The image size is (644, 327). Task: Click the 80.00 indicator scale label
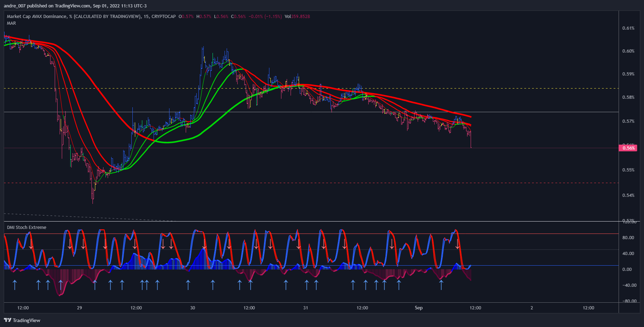(628, 238)
